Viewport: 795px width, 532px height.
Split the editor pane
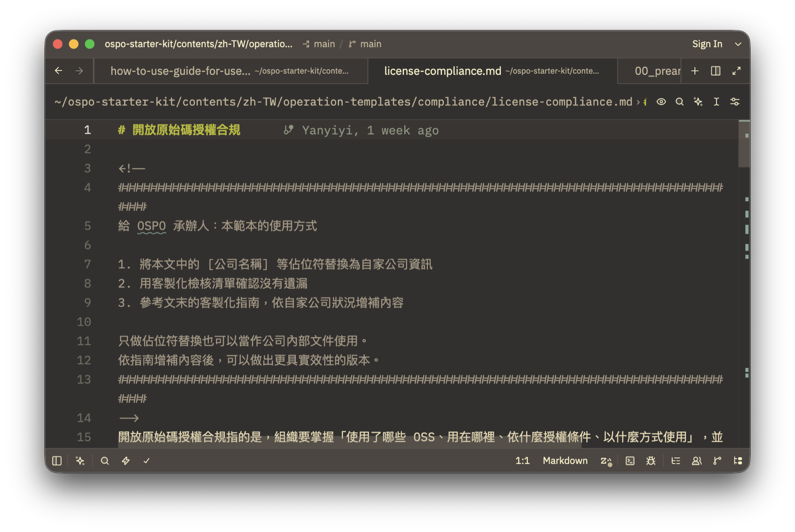(x=715, y=71)
